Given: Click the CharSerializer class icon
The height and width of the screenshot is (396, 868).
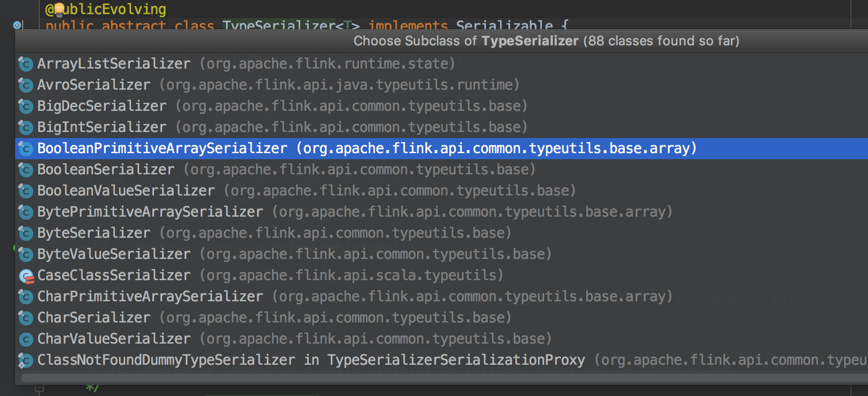Looking at the screenshot, I should (26, 318).
